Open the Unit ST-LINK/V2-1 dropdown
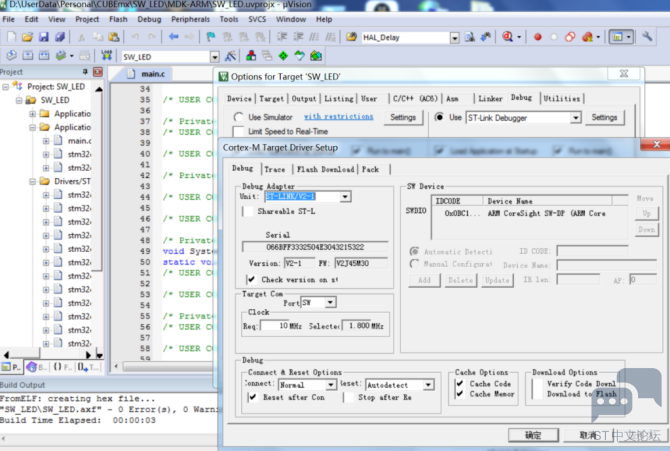The height and width of the screenshot is (451, 670). click(345, 197)
